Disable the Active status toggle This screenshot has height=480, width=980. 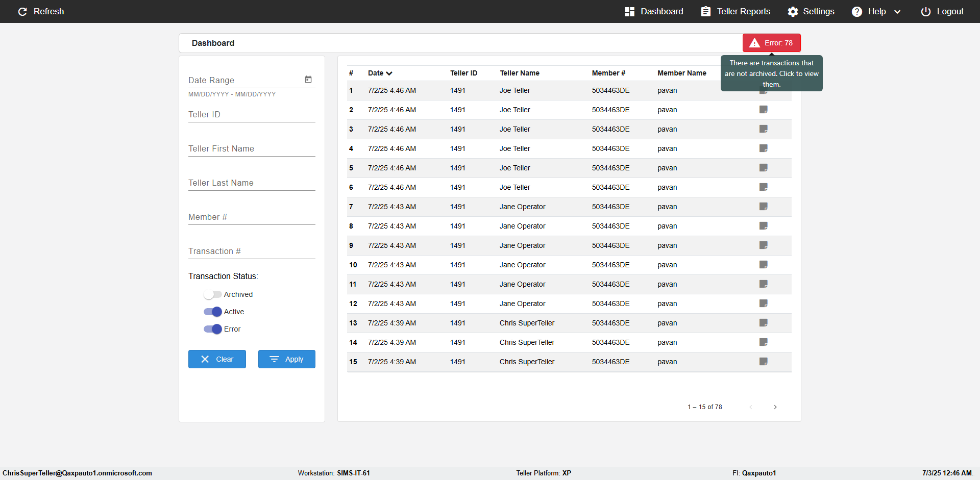coord(212,312)
